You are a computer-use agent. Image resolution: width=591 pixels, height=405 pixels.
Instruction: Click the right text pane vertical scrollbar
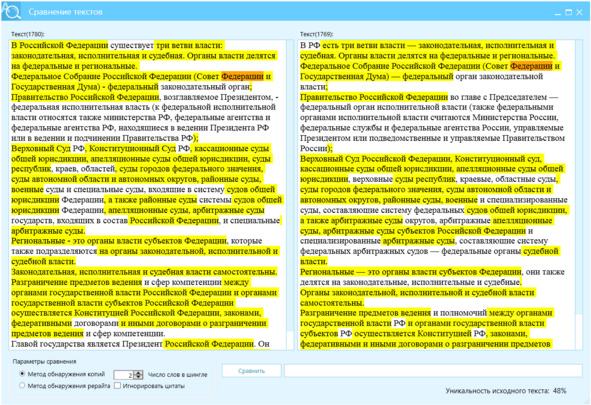click(x=579, y=195)
